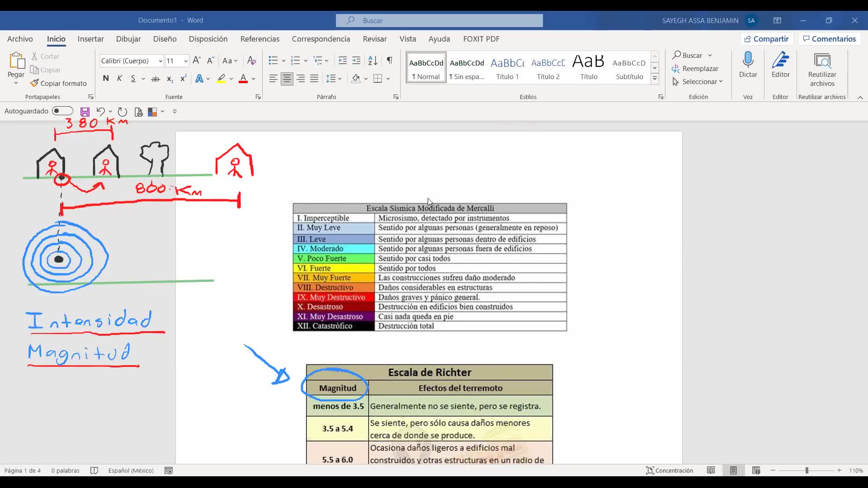
Task: Click the save floppy disk icon
Action: coord(85,112)
